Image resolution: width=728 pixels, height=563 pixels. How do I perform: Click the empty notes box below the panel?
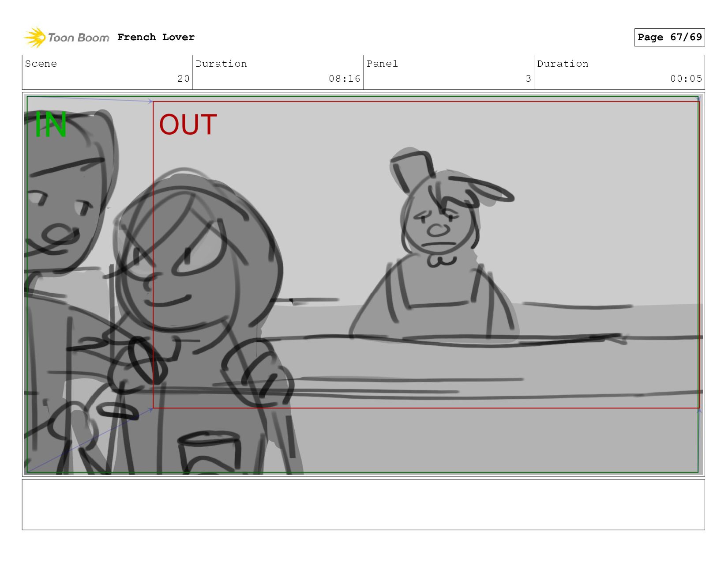pos(363,505)
